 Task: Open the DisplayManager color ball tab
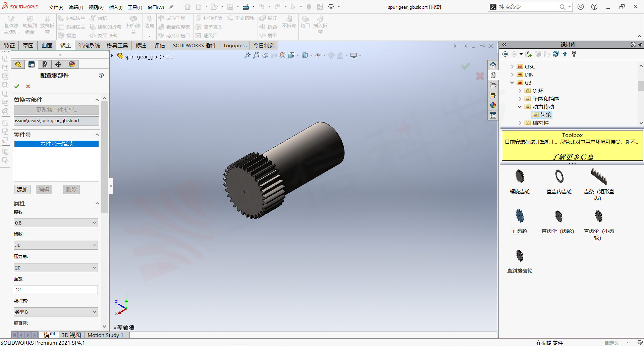(72, 64)
